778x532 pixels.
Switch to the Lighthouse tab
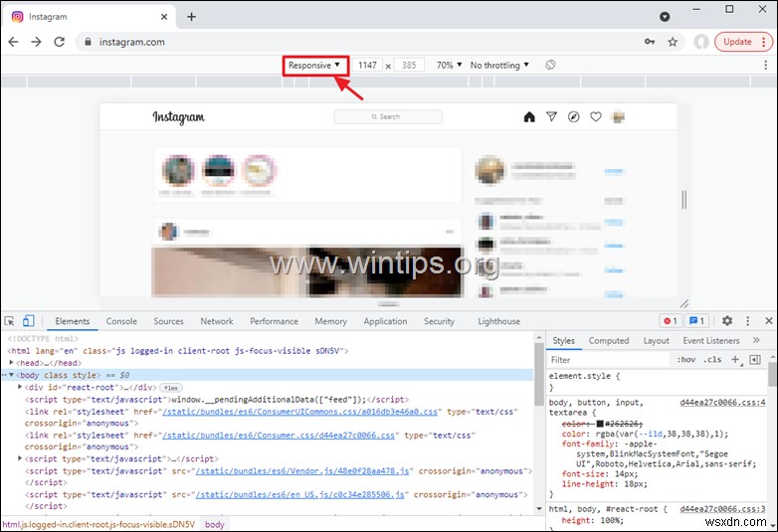pos(498,321)
